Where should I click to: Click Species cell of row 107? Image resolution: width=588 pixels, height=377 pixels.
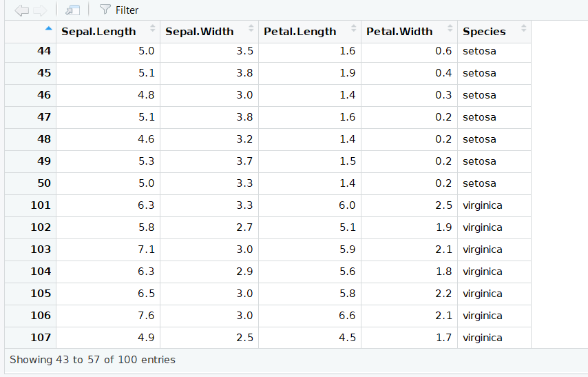pyautogui.click(x=482, y=338)
